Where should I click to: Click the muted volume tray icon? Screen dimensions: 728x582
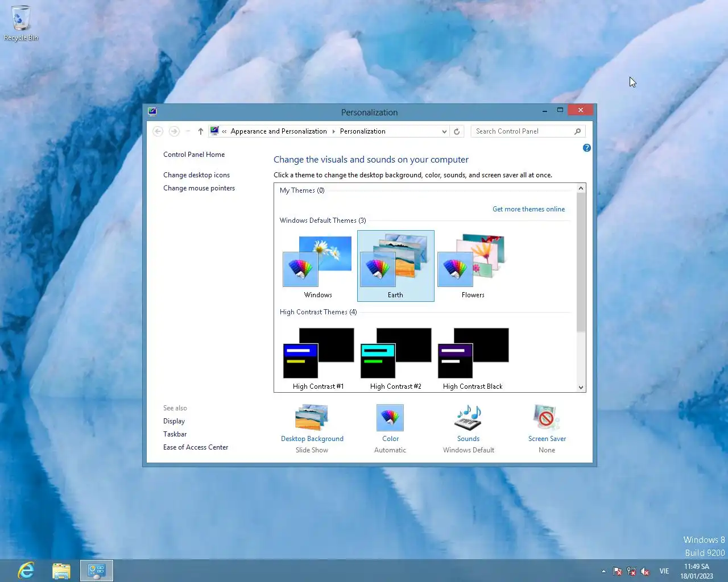645,571
